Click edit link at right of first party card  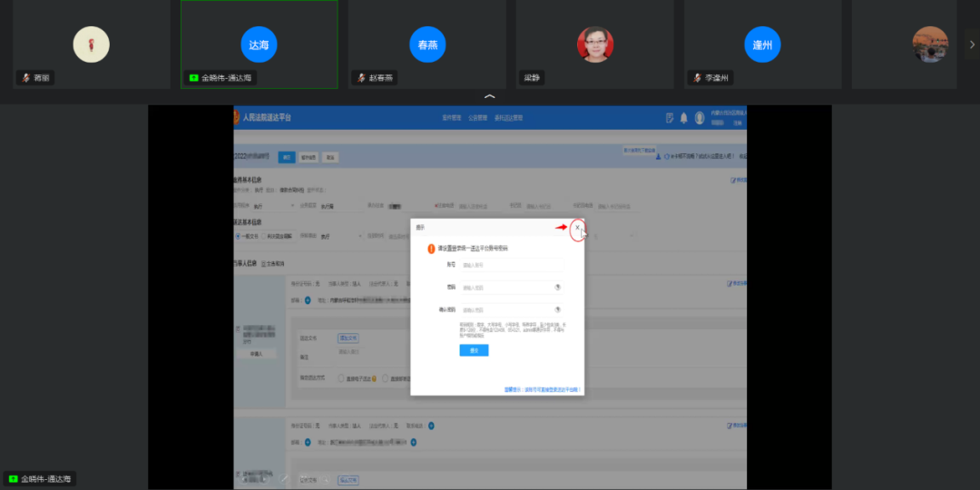[x=736, y=284]
